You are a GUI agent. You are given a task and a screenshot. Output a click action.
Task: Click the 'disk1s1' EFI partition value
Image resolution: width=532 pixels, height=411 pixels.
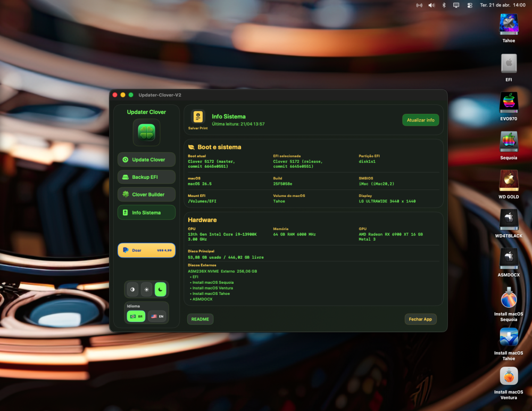[x=367, y=162]
